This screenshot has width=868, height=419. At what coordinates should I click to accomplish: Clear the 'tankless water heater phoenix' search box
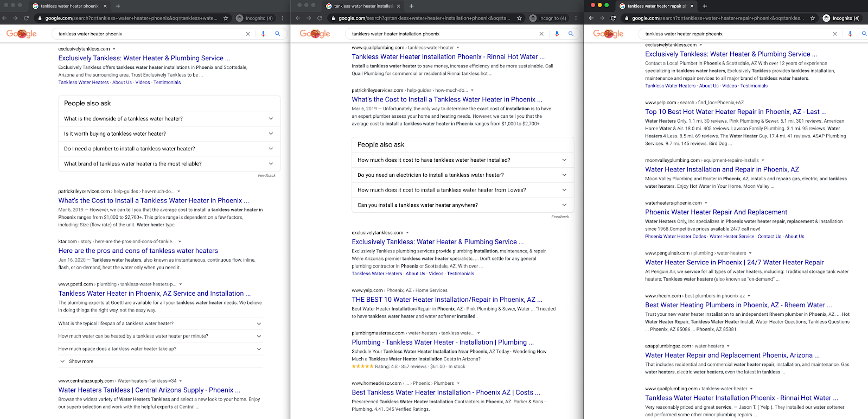pyautogui.click(x=248, y=34)
